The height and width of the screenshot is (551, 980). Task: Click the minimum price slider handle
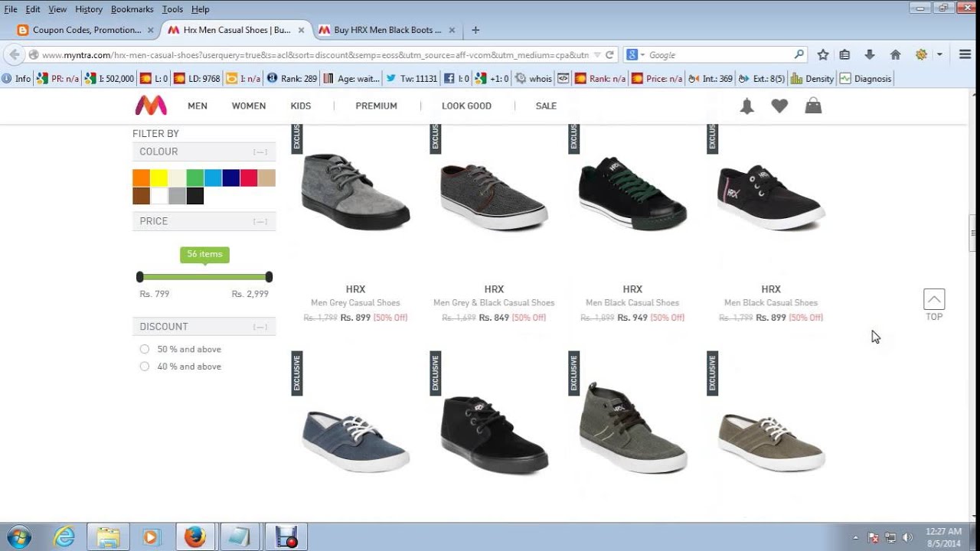click(139, 277)
